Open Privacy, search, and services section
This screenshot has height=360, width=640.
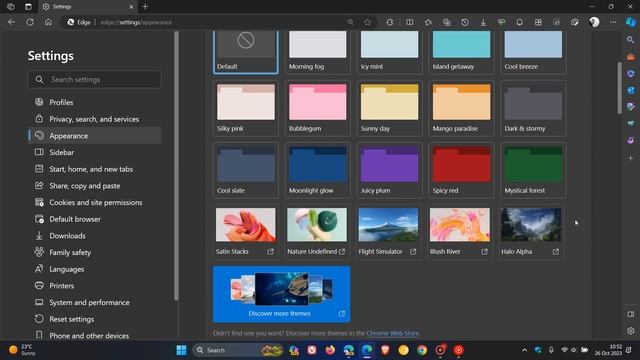pos(95,119)
